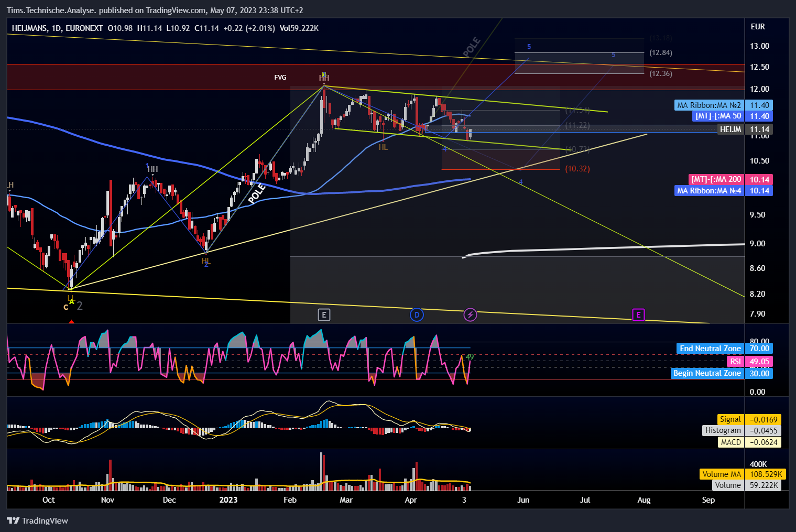Click the green 49 RSI value marker
Viewport: 796px width, 532px height.
tap(470, 357)
